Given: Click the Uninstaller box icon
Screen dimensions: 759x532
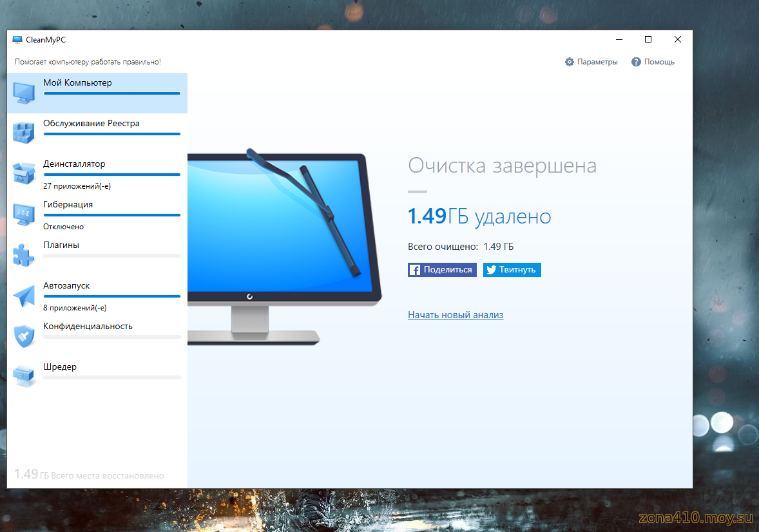Looking at the screenshot, I should [24, 173].
